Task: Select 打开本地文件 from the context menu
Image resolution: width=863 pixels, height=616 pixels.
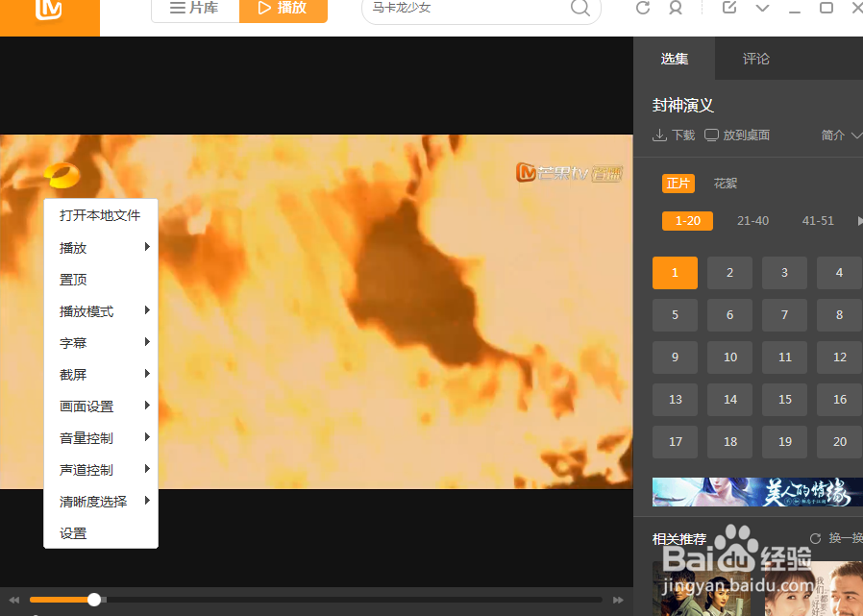Action: (100, 215)
